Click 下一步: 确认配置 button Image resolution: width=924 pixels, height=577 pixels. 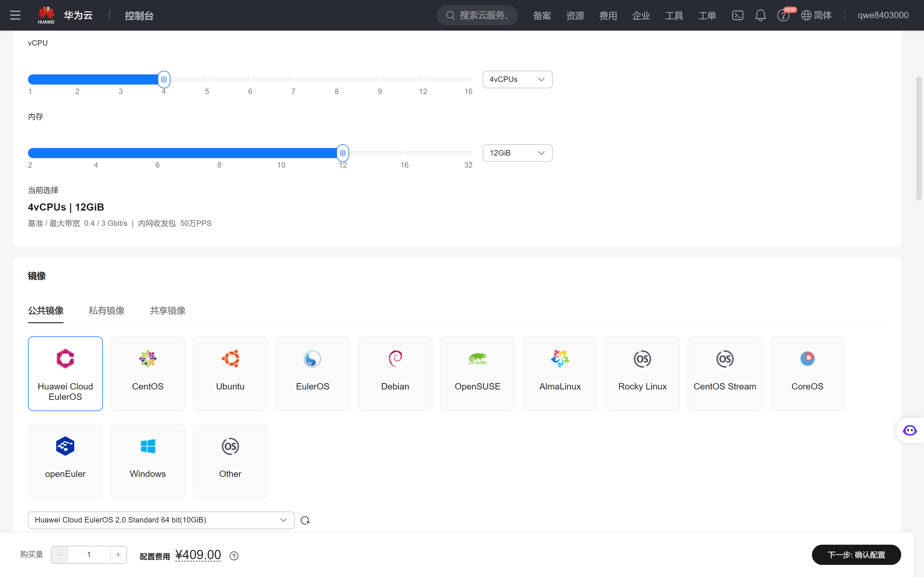point(856,554)
